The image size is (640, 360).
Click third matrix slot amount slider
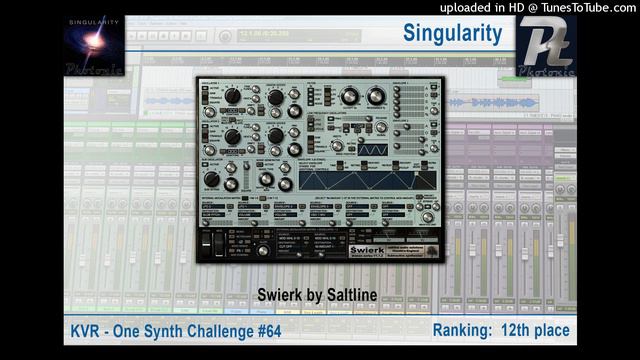point(289,223)
